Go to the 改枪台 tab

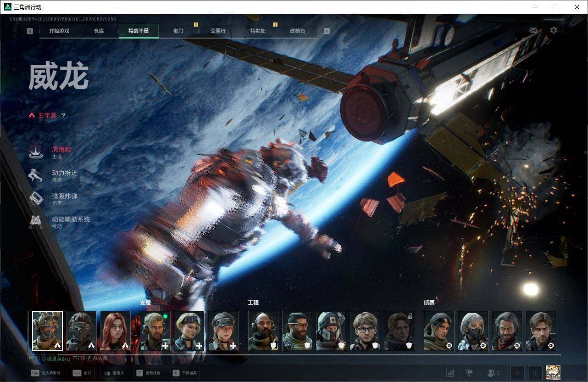[x=297, y=31]
